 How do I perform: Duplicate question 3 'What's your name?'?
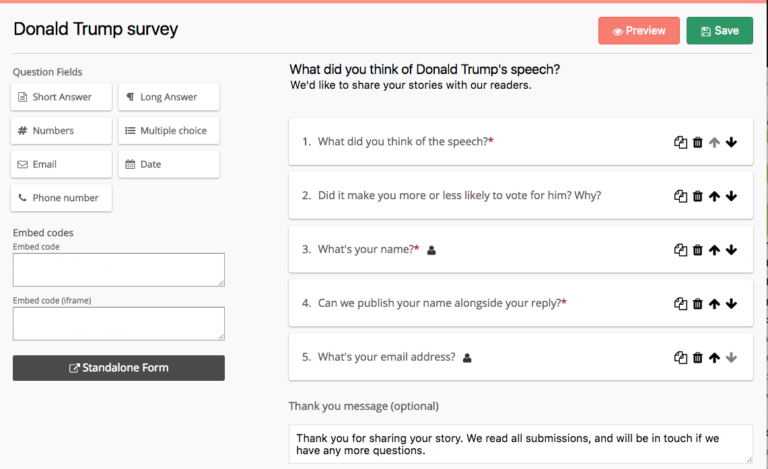tap(680, 250)
